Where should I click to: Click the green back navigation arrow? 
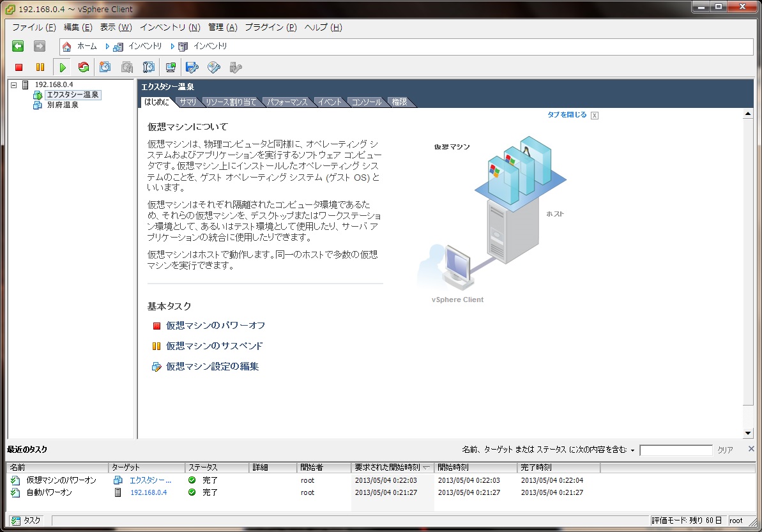pos(18,46)
